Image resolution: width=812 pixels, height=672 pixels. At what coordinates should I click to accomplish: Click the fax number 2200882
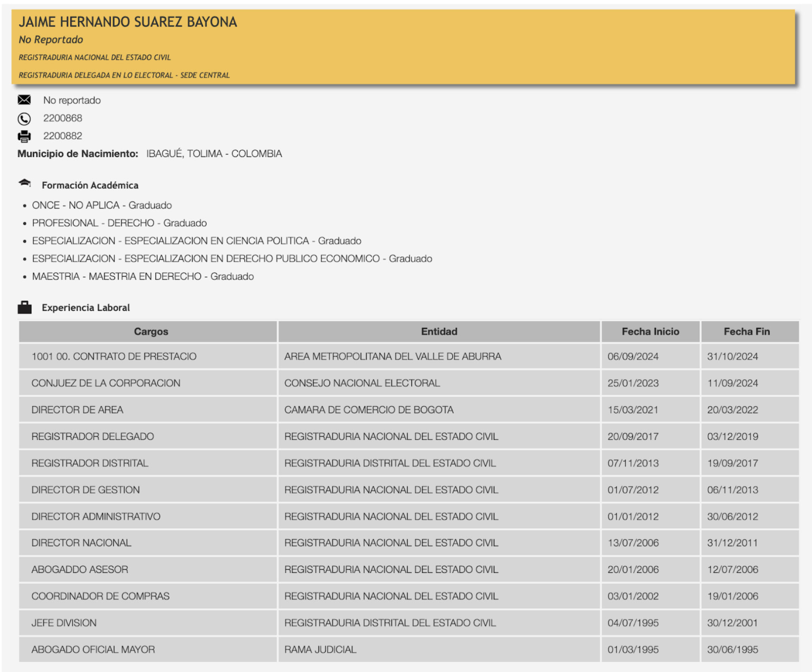pos(63,136)
